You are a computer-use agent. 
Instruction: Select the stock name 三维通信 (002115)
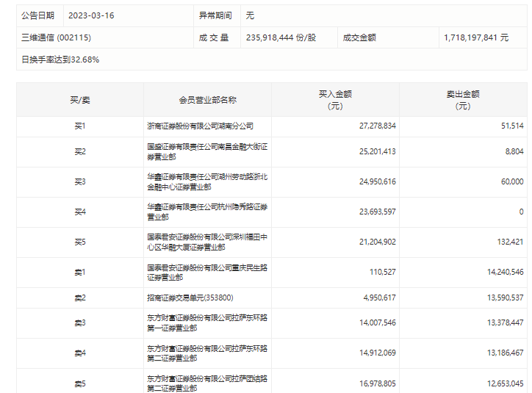pyautogui.click(x=56, y=37)
